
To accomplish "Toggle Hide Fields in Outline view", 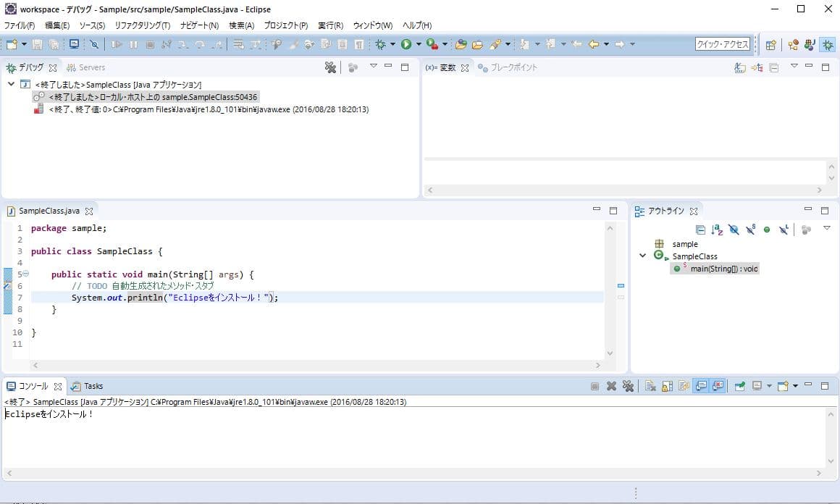I will pos(734,230).
